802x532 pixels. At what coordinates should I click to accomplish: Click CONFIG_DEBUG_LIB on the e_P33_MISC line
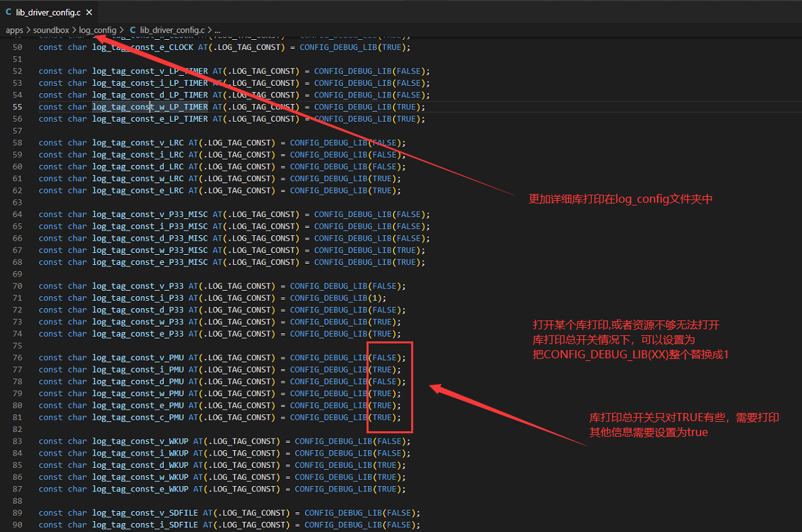pyautogui.click(x=353, y=262)
